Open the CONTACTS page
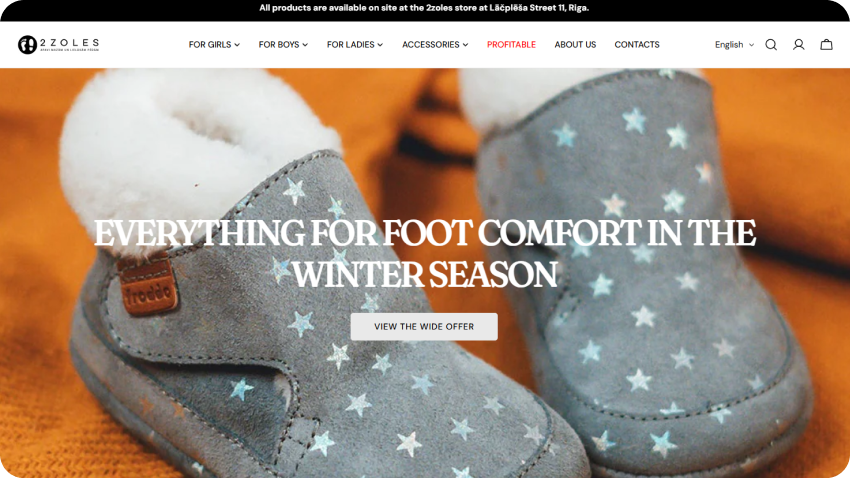Screen dimensions: 850x479 click(637, 44)
